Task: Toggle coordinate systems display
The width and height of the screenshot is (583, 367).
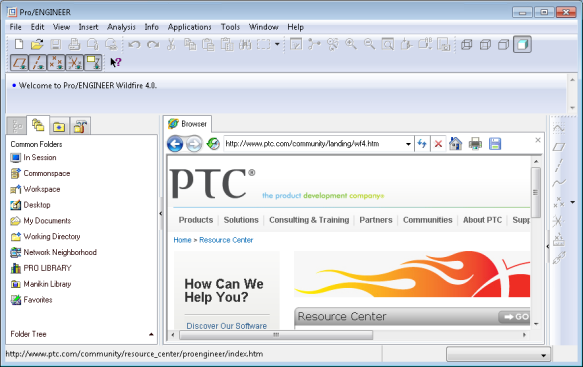Action: pyautogui.click(x=75, y=62)
